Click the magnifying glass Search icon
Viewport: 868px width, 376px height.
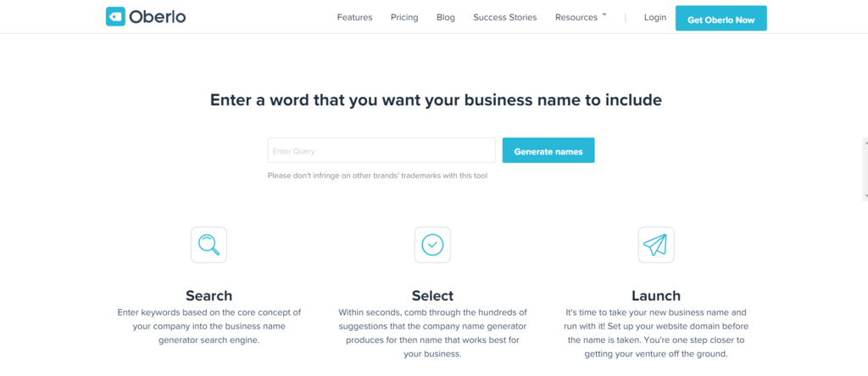(x=209, y=244)
